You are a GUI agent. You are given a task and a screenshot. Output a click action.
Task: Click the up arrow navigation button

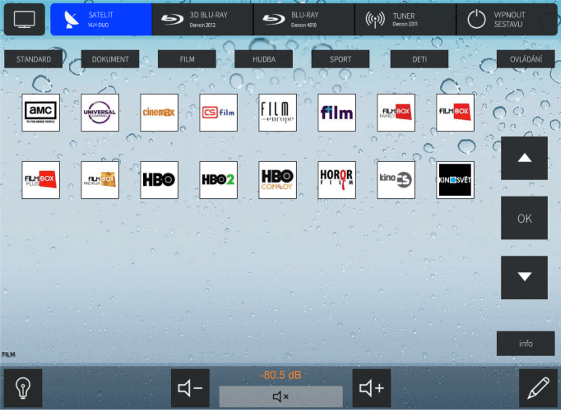click(x=525, y=158)
